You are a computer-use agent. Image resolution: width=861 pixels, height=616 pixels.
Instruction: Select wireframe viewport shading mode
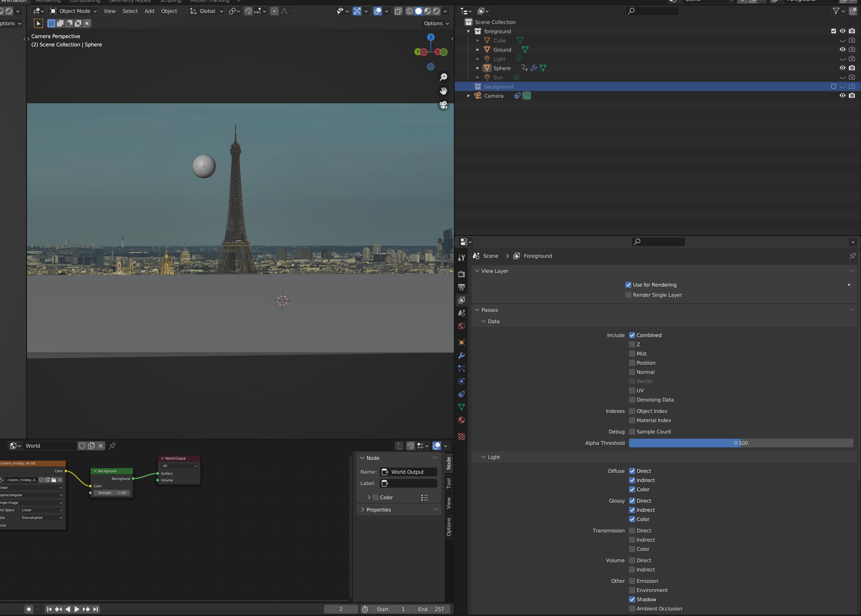(x=410, y=11)
